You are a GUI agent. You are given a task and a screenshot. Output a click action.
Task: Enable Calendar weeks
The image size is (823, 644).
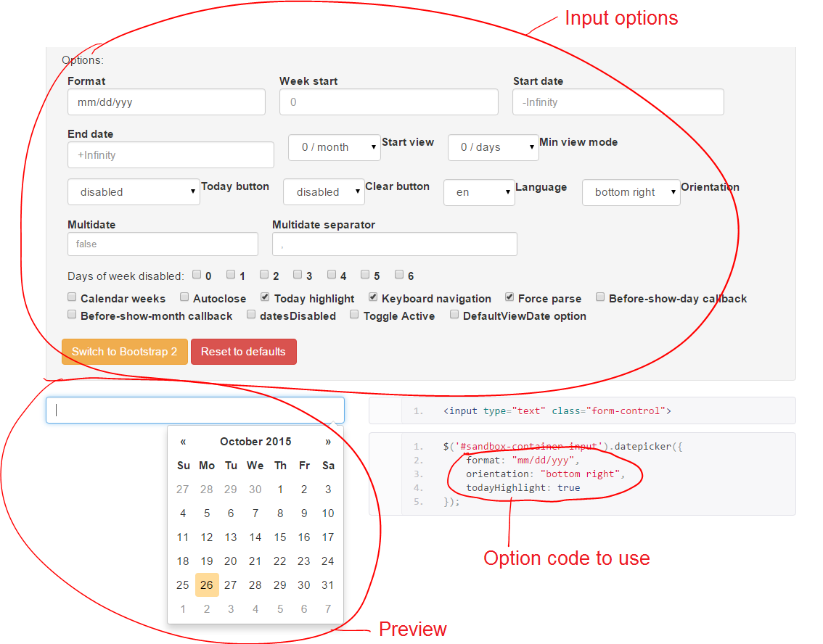(71, 296)
